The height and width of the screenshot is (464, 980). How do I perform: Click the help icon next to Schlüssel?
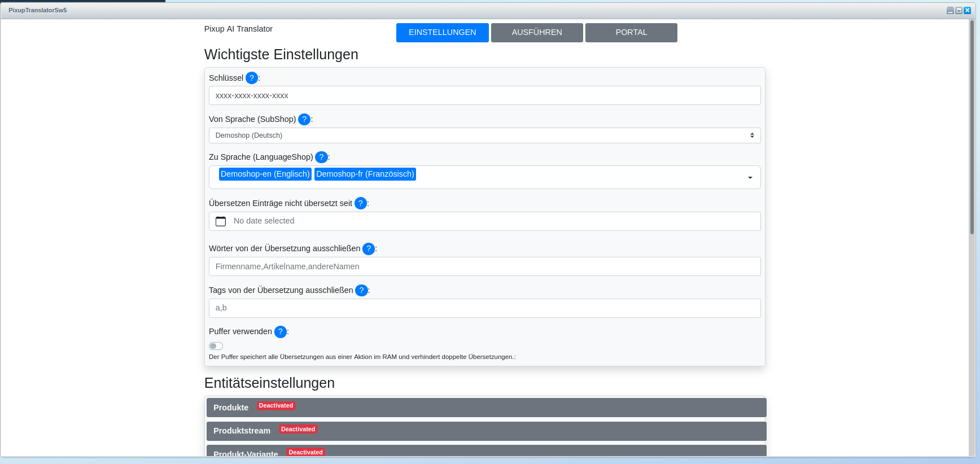coord(252,78)
